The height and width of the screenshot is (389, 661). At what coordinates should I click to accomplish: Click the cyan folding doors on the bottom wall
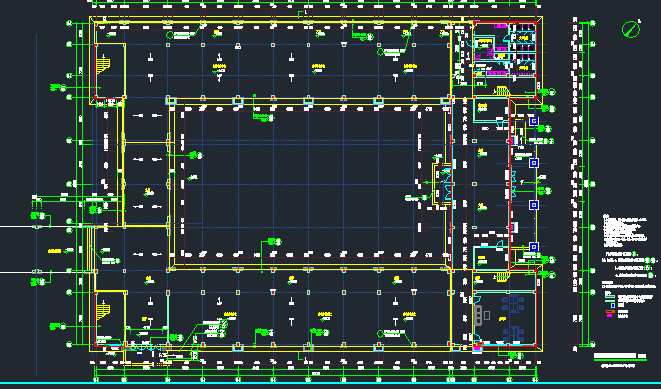pos(145,348)
